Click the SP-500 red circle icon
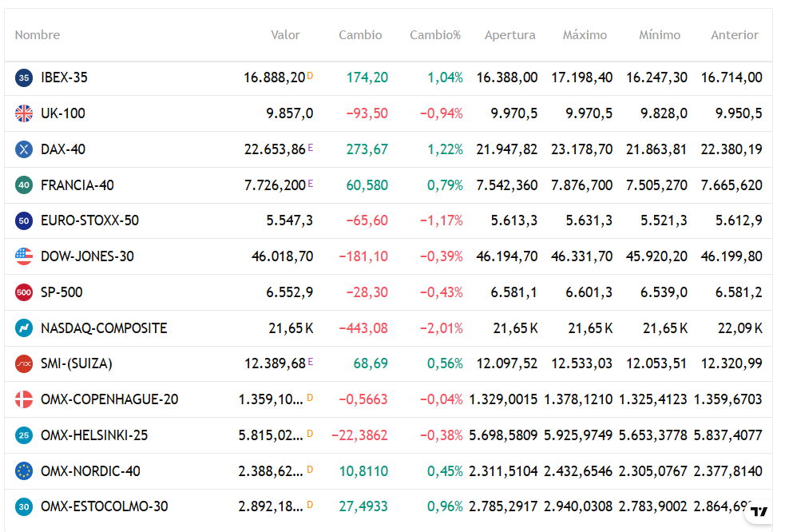Screen dimensions: 789x532 pyautogui.click(x=24, y=292)
